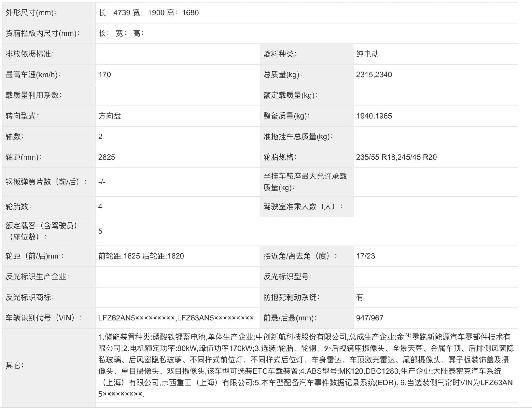Click curb weight value 1940,1965

(x=374, y=116)
